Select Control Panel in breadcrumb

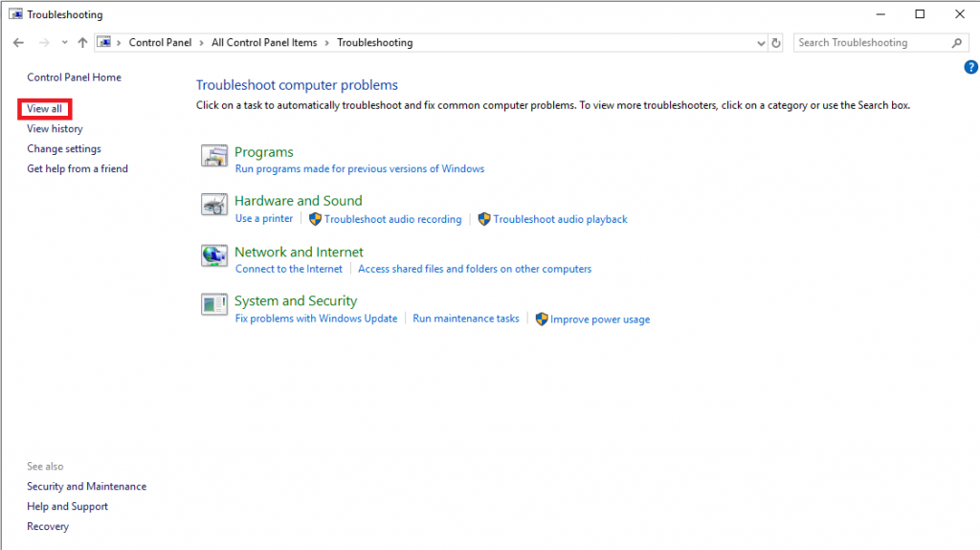point(160,42)
